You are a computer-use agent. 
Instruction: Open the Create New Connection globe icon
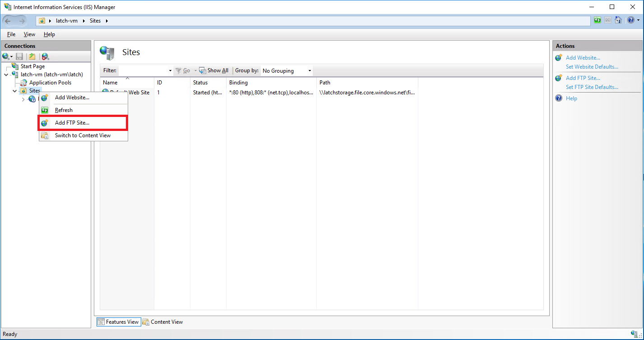click(x=5, y=56)
